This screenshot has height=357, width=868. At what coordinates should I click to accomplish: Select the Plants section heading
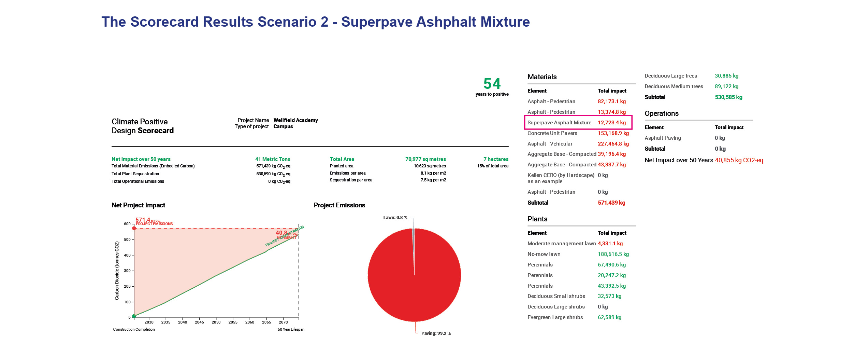coord(537,219)
